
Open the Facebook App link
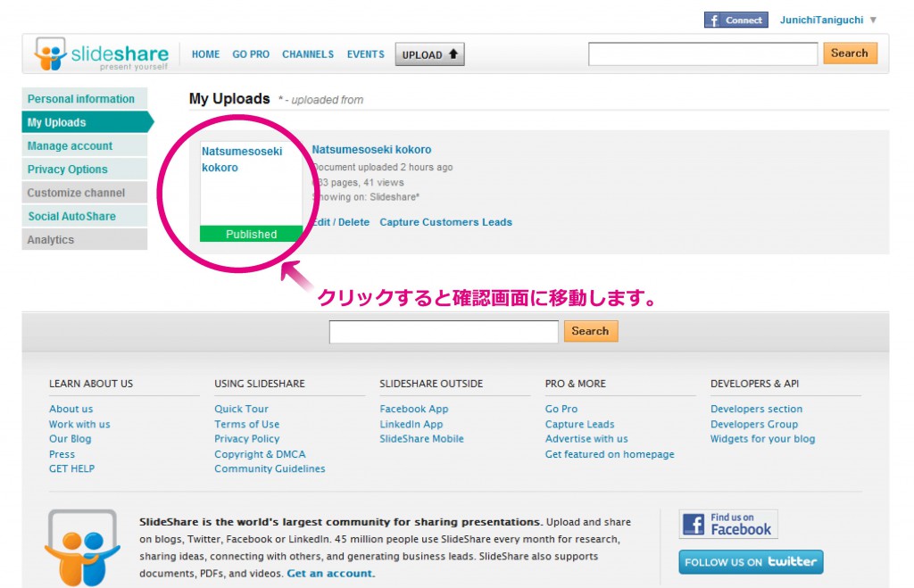point(414,409)
